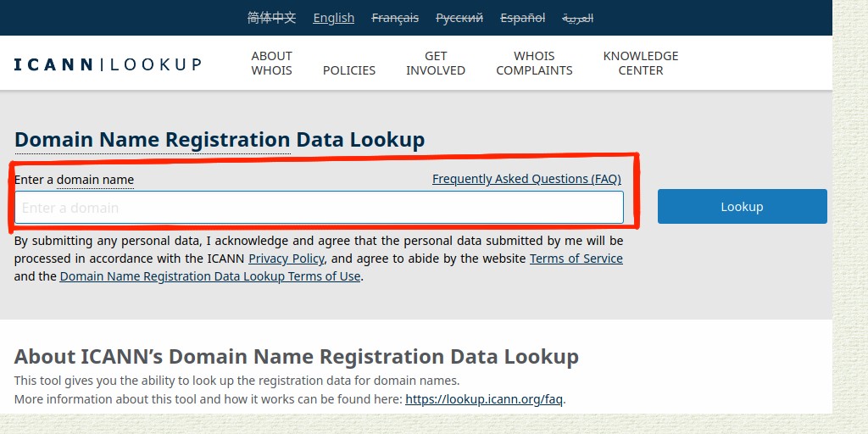
Task: Open the WHOIS COMPLAINTS menu
Action: (x=534, y=63)
